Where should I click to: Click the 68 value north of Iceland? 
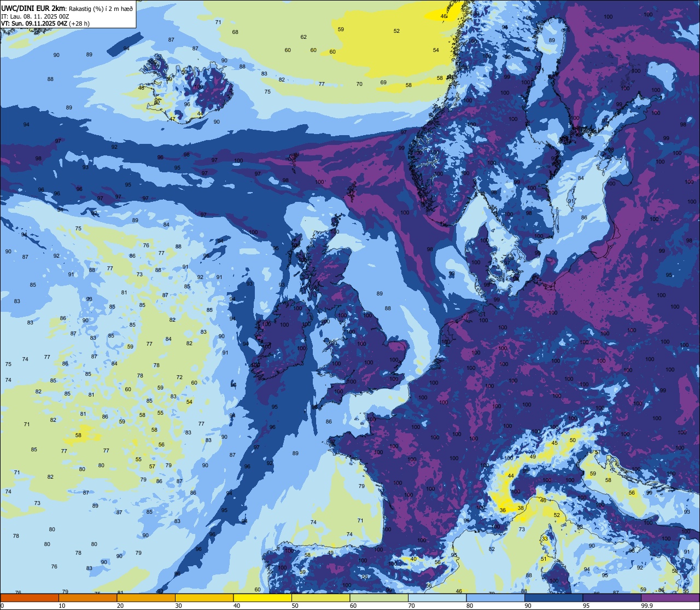click(x=235, y=32)
